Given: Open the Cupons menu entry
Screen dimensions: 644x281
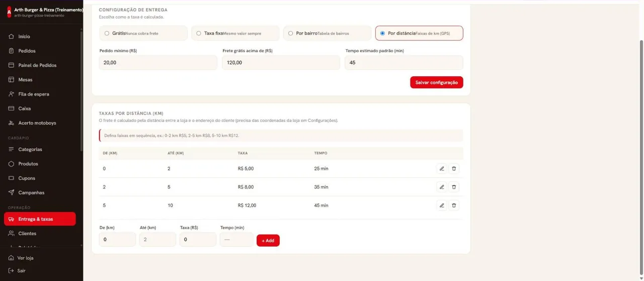Looking at the screenshot, I should point(40,178).
